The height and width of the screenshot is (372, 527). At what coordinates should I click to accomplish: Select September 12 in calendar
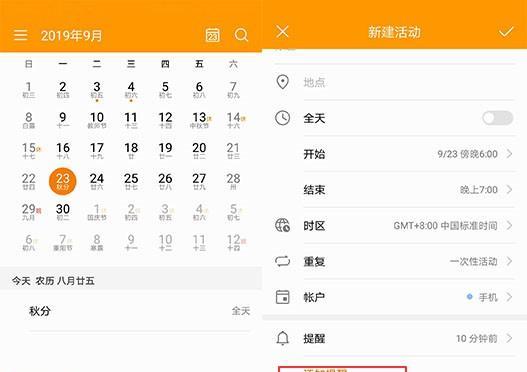[x=165, y=120]
